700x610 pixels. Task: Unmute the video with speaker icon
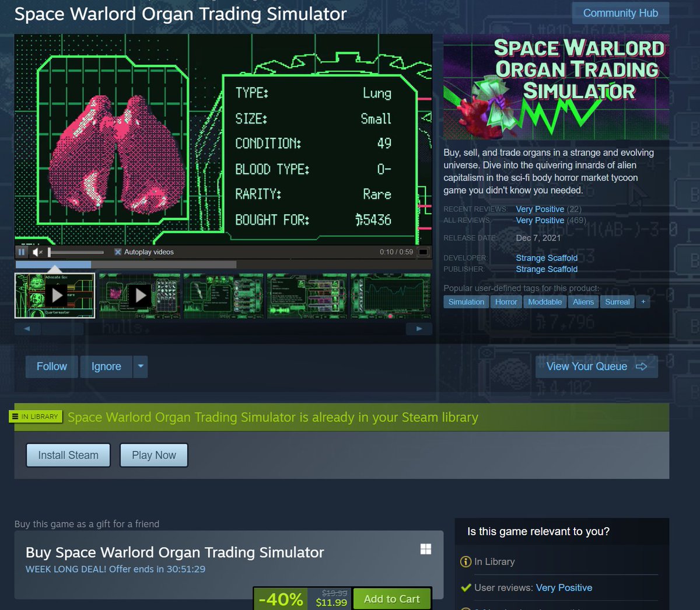pos(37,252)
